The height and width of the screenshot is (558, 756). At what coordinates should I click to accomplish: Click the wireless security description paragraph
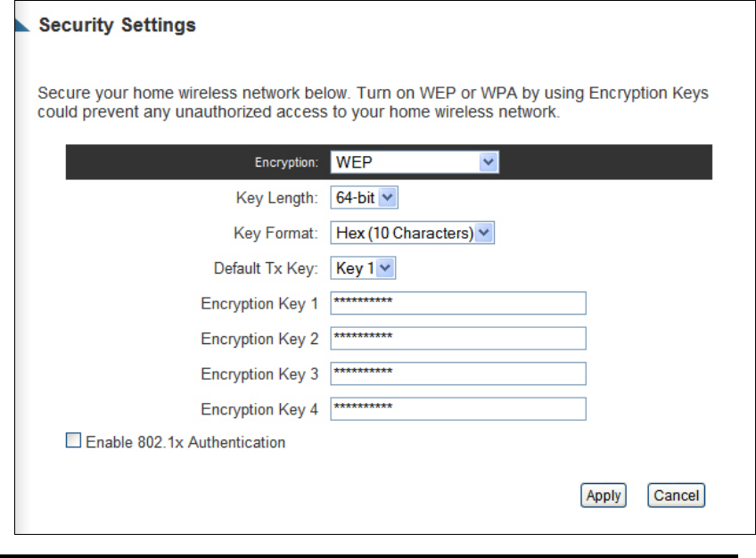pos(373,103)
